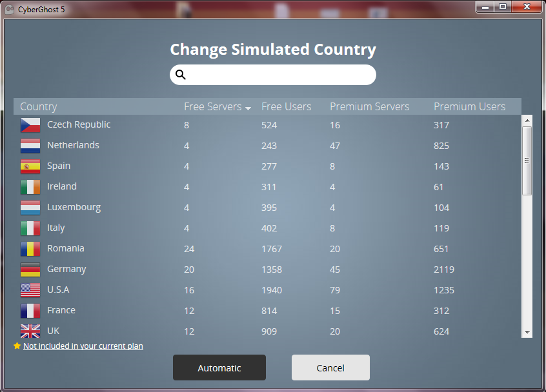The height and width of the screenshot is (392, 546).
Task: Focus the country search input field
Action: (273, 75)
